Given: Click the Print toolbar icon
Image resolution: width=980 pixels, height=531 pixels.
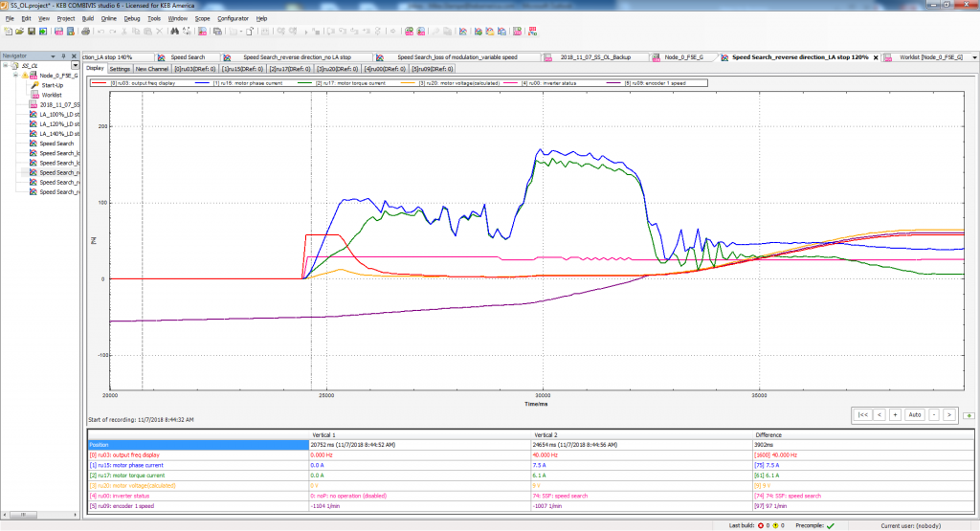Looking at the screenshot, I should click(x=85, y=32).
